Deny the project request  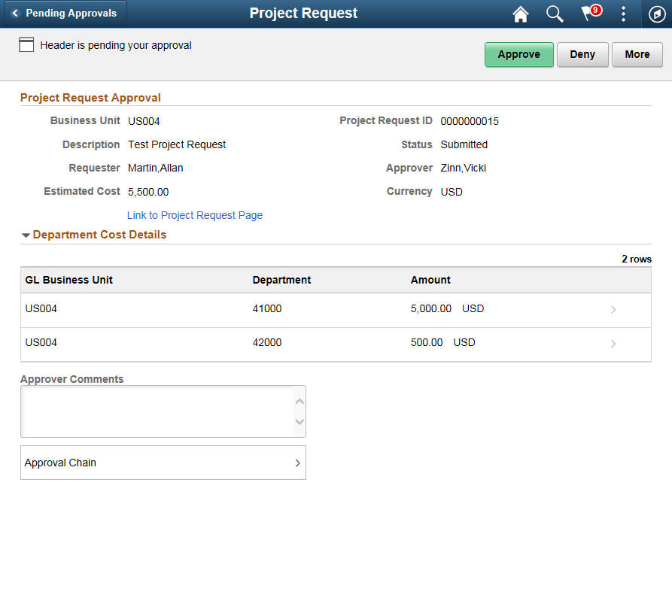(x=582, y=54)
